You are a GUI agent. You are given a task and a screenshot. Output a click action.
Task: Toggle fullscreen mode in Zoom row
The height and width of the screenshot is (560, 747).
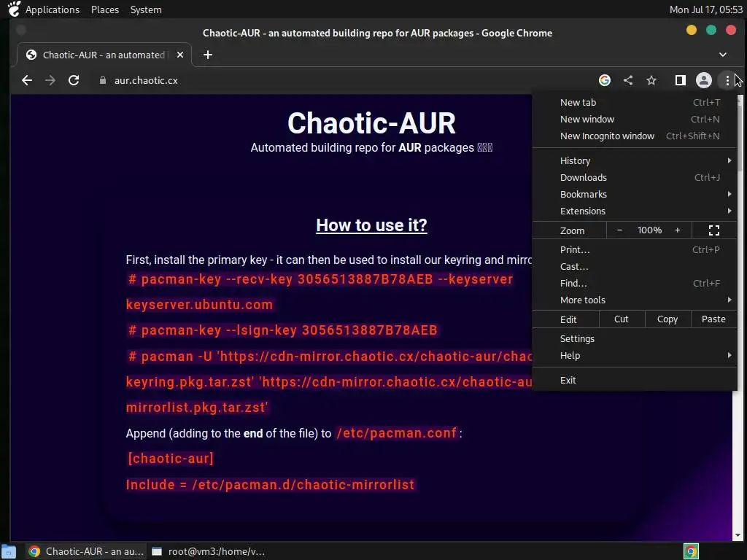coord(713,230)
